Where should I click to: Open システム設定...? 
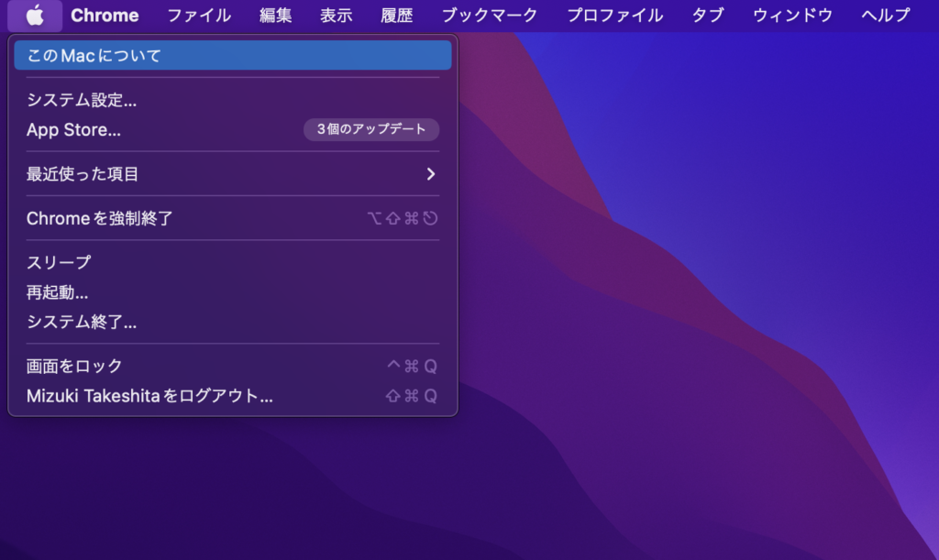click(233, 100)
